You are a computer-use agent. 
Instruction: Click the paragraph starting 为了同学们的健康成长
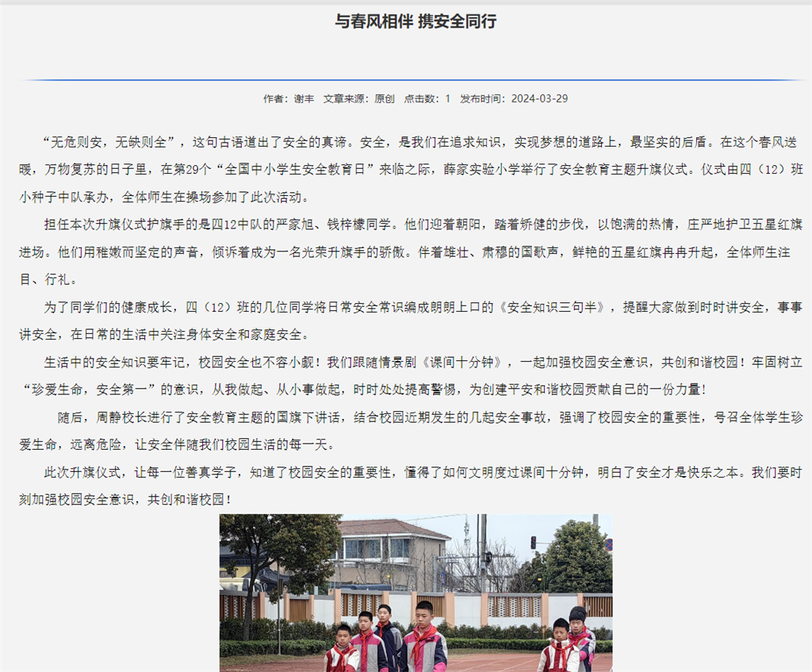[411, 321]
